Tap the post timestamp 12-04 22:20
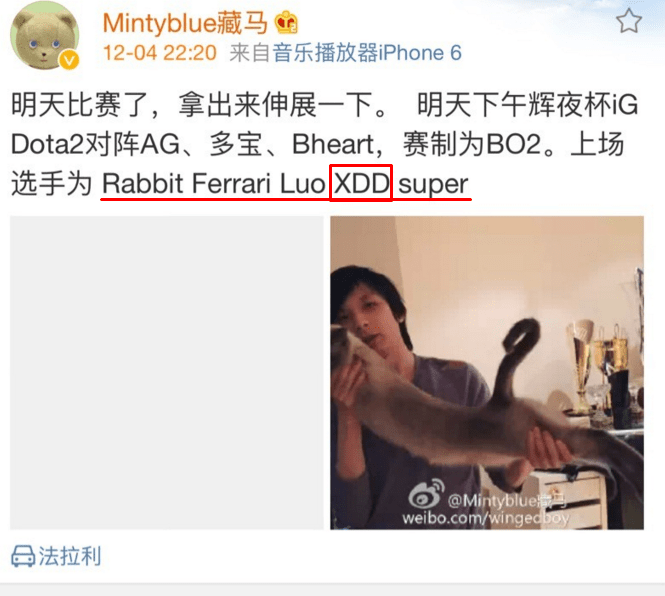Screen dimensions: 665x596 point(160,53)
